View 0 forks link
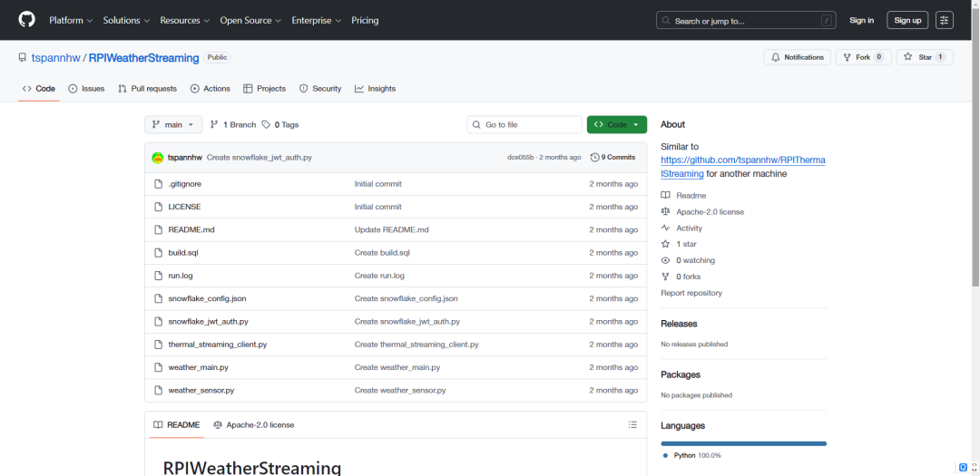This screenshot has width=980, height=476. click(x=681, y=277)
